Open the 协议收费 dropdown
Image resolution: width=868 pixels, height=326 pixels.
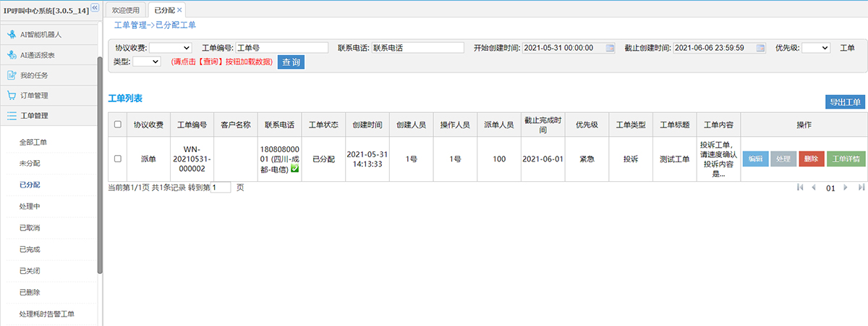(170, 48)
